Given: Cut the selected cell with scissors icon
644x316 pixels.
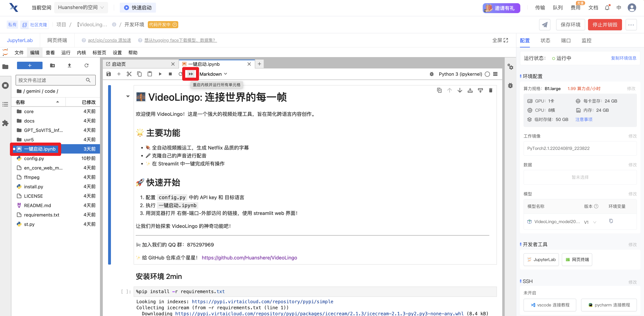Looking at the screenshot, I should pos(129,74).
